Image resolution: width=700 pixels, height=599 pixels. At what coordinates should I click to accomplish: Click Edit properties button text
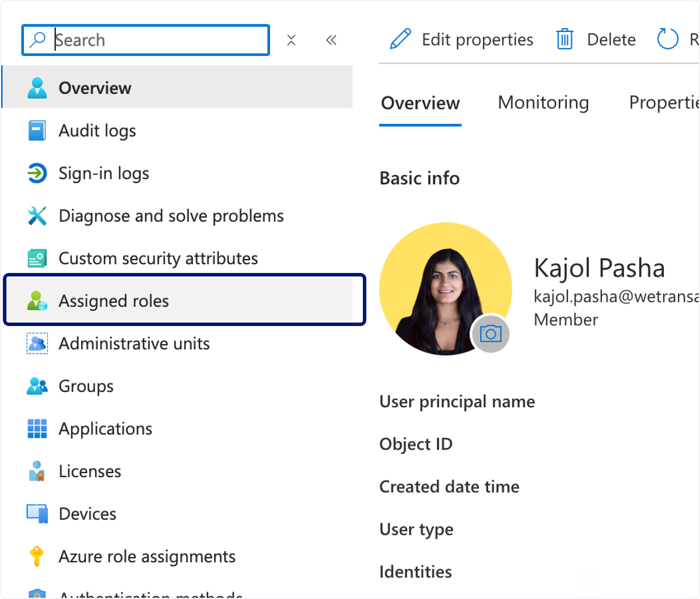click(477, 40)
